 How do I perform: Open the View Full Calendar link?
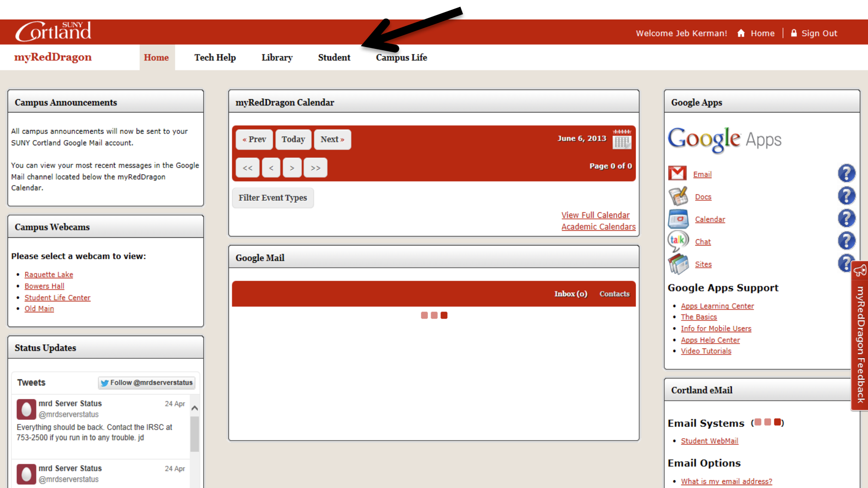[x=595, y=215]
